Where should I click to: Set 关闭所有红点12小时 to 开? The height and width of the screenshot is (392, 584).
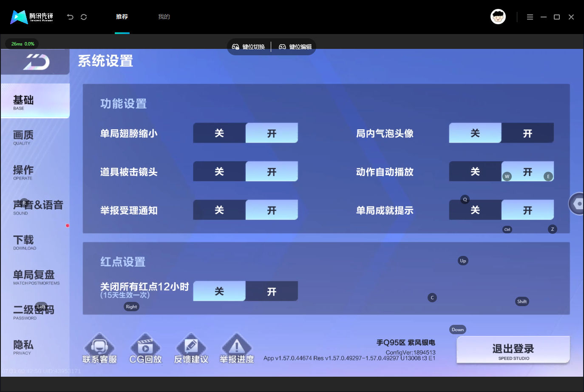coord(272,291)
